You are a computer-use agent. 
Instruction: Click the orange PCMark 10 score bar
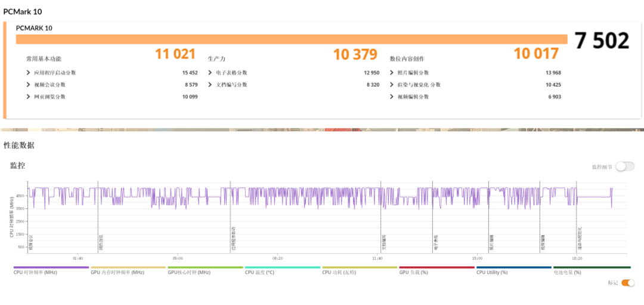(x=292, y=39)
